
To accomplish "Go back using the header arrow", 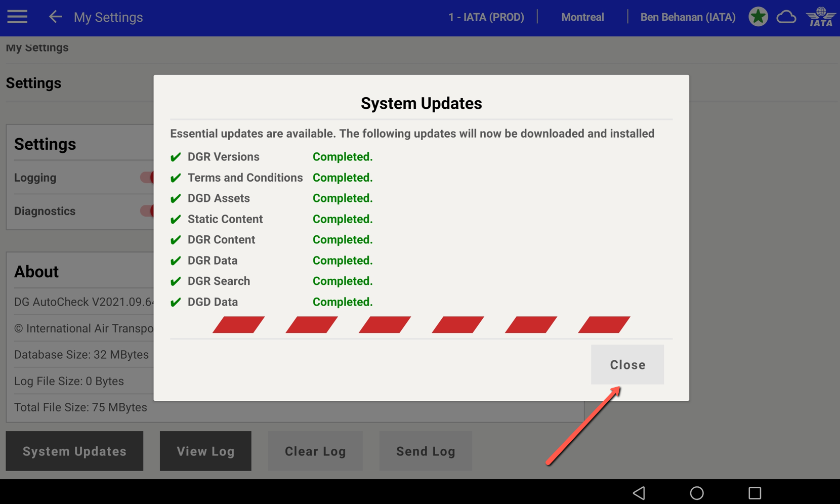I will point(55,17).
